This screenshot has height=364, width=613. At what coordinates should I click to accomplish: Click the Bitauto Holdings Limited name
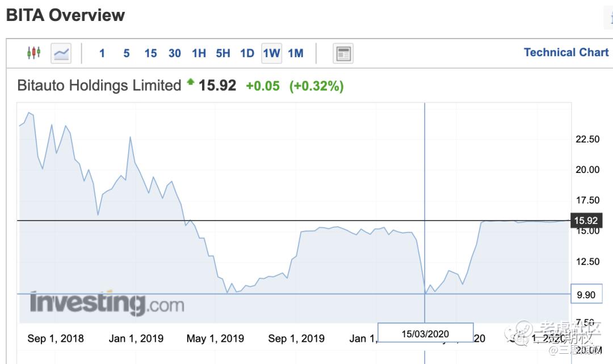pos(99,86)
